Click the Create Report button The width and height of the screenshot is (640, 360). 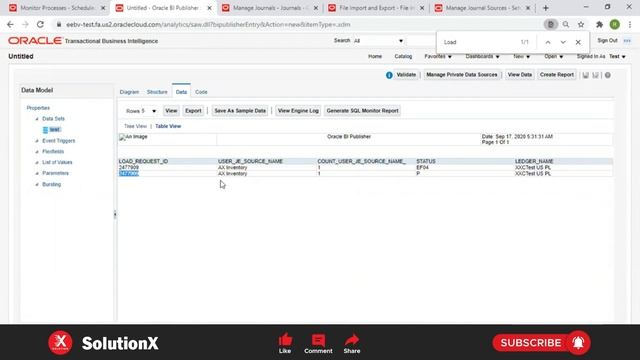[557, 75]
